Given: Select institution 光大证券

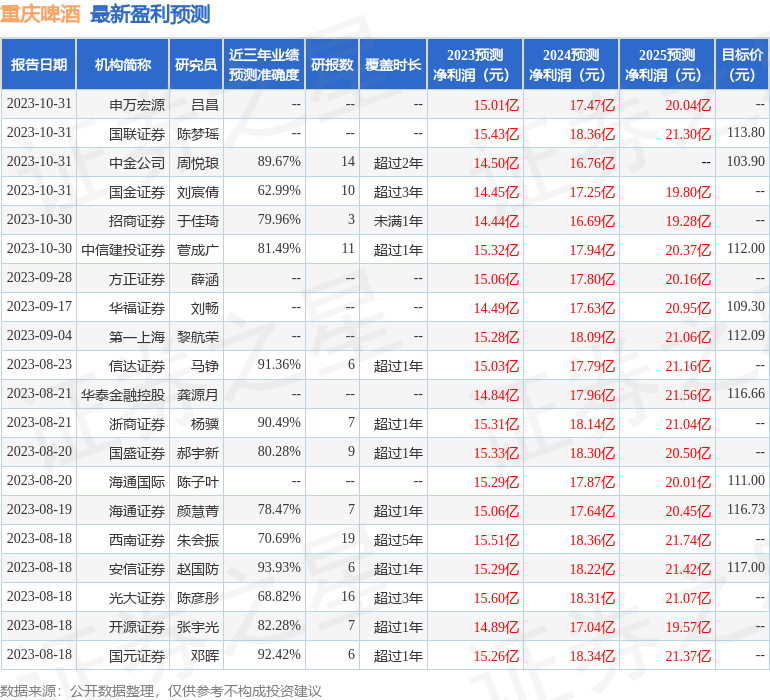Looking at the screenshot, I should (x=137, y=598).
